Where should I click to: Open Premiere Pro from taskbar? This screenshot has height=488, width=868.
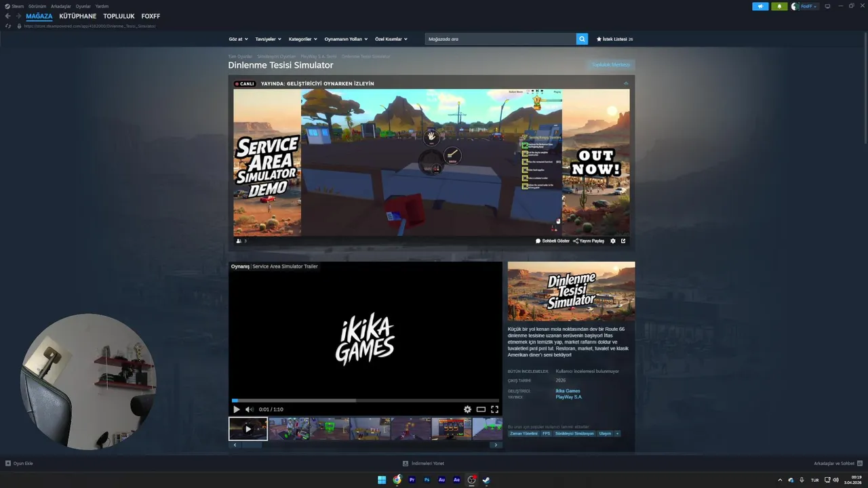coord(412,480)
